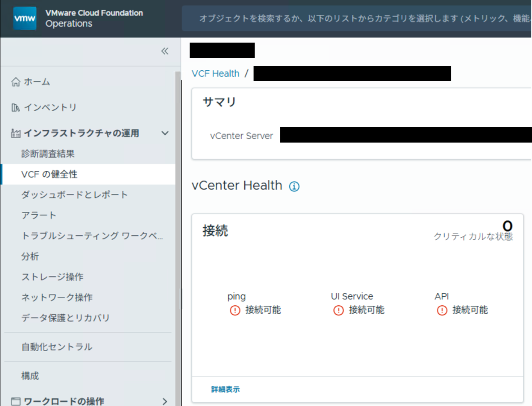The image size is (532, 406).
Task: Click the sidebar vertical scrollbar
Action: click(x=178, y=217)
